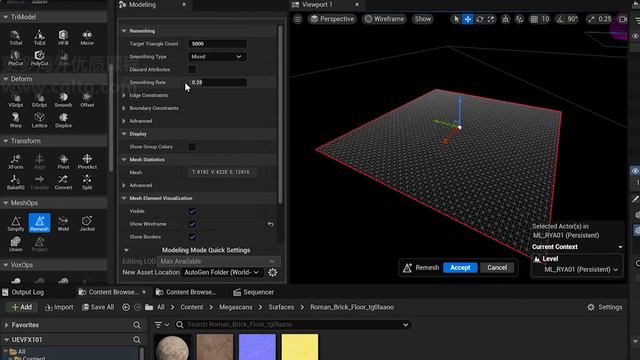Expand the Edge Constraints section
Viewport: 640px width, 360px height.
[x=124, y=95]
